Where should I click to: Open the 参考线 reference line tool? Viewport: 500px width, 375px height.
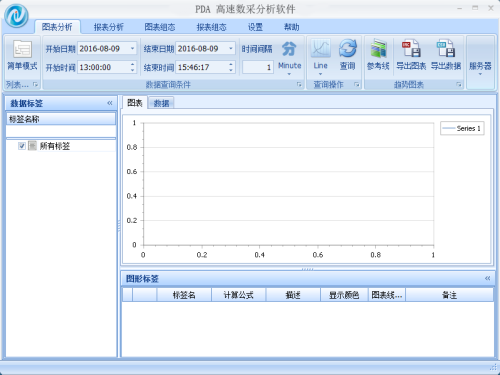378,49
